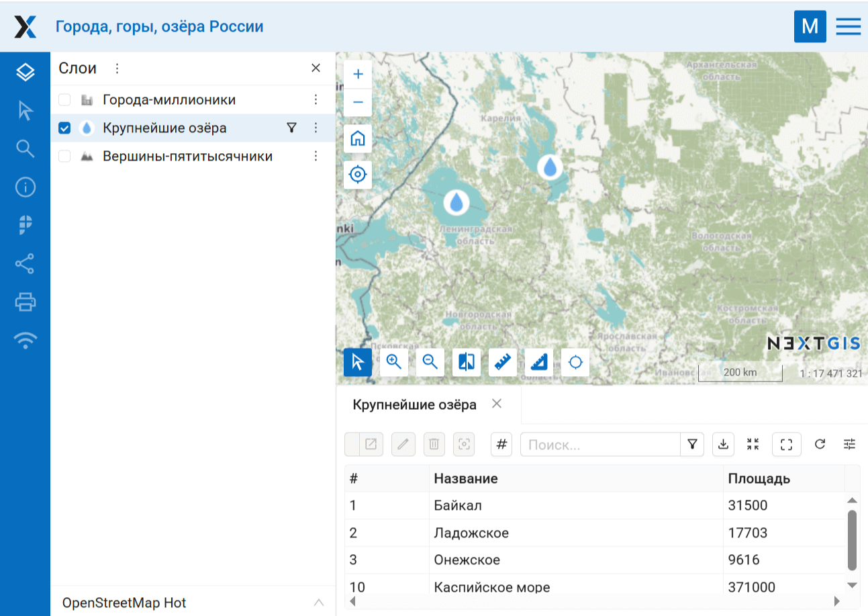The image size is (868, 616).
Task: Enable the Вершины-пятитысячники layer checkbox
Action: (x=64, y=157)
